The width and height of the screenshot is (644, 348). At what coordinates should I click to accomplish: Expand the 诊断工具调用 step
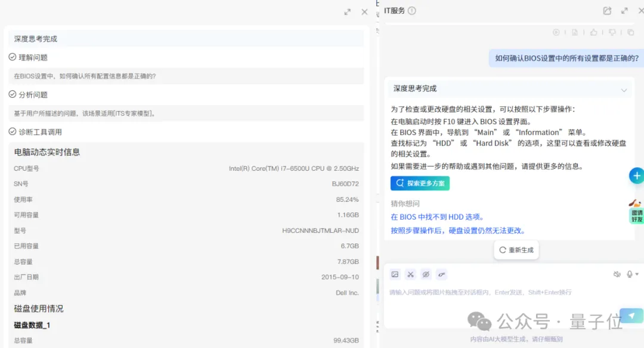coord(40,132)
